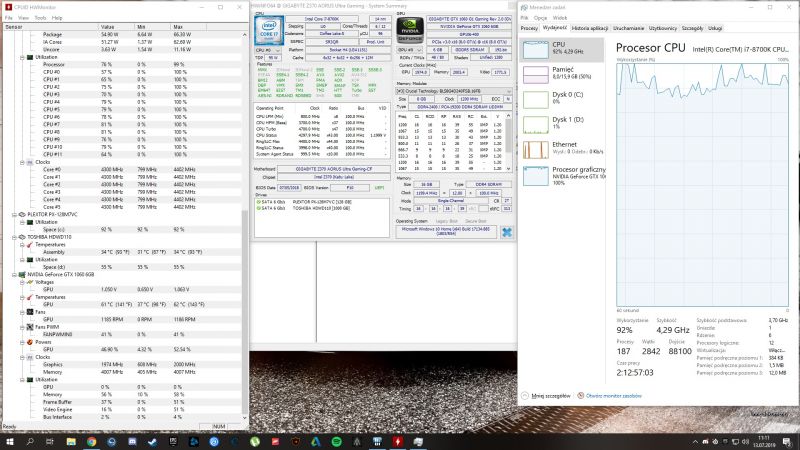Open Steam from the taskbar
The image size is (800, 450).
tap(152, 442)
